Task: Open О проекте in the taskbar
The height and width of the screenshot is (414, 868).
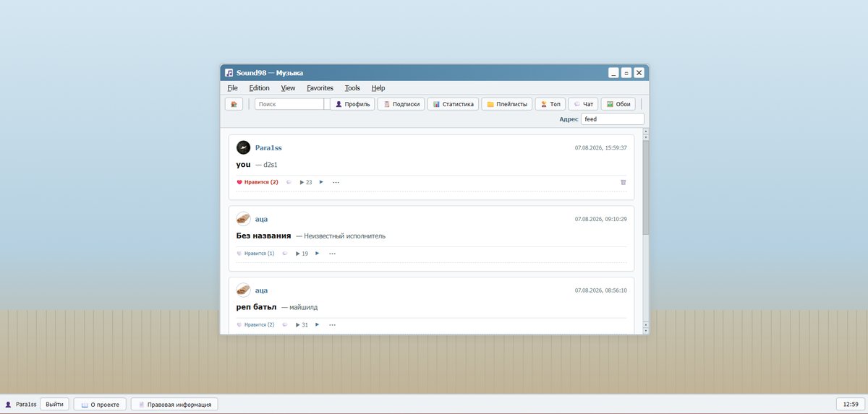Action: 101,404
